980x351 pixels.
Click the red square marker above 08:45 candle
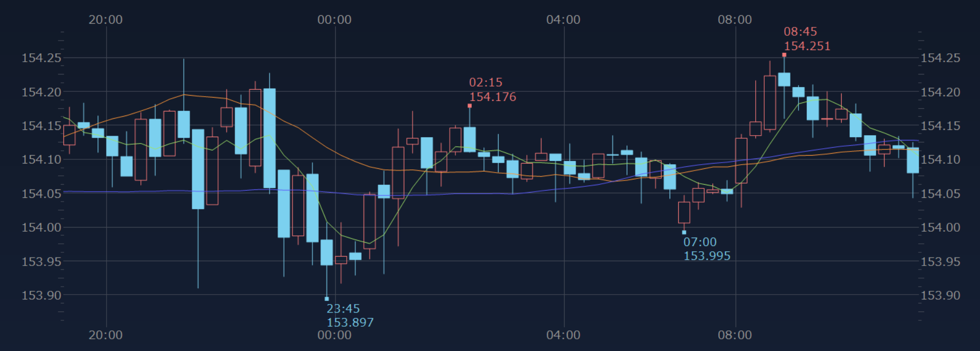[x=784, y=55]
